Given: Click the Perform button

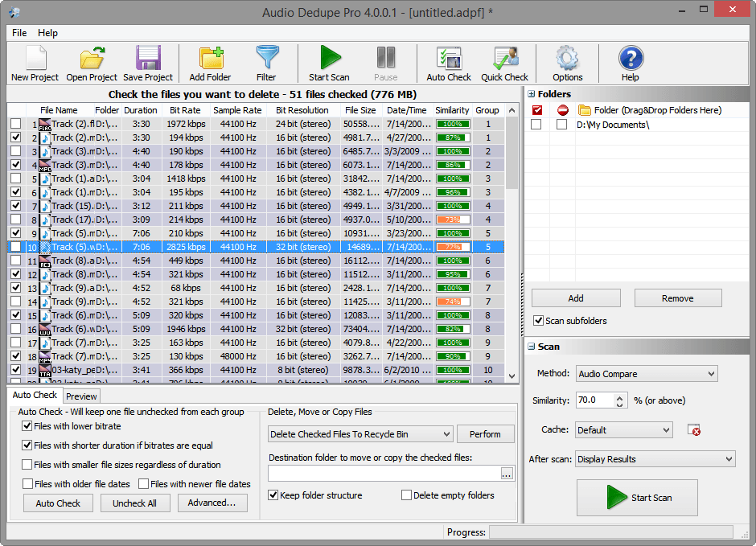Looking at the screenshot, I should (x=485, y=434).
